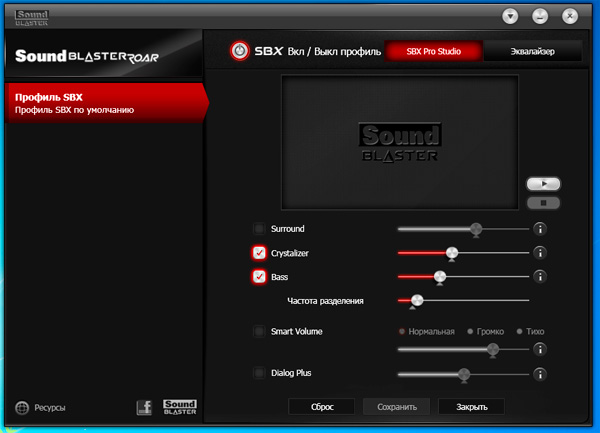Screen dimensions: 600x433
Task: Click the Surround info icon
Action: tap(540, 229)
